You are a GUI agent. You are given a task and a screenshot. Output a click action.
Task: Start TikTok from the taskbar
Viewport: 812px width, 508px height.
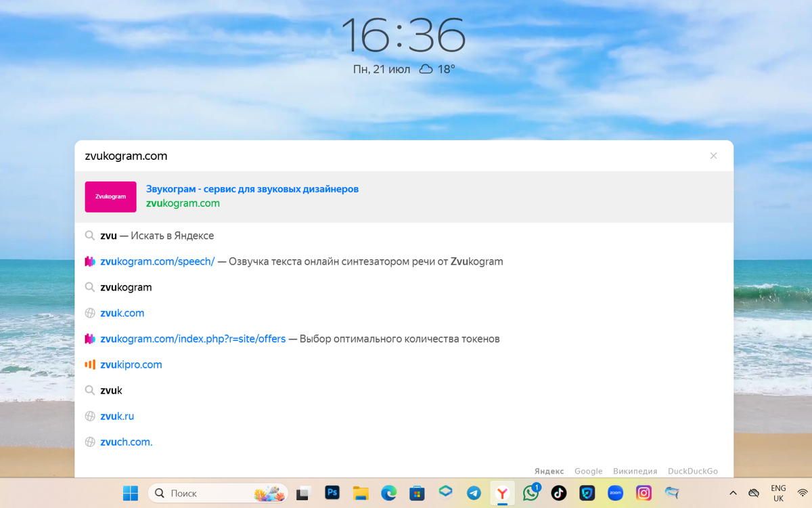pos(559,492)
